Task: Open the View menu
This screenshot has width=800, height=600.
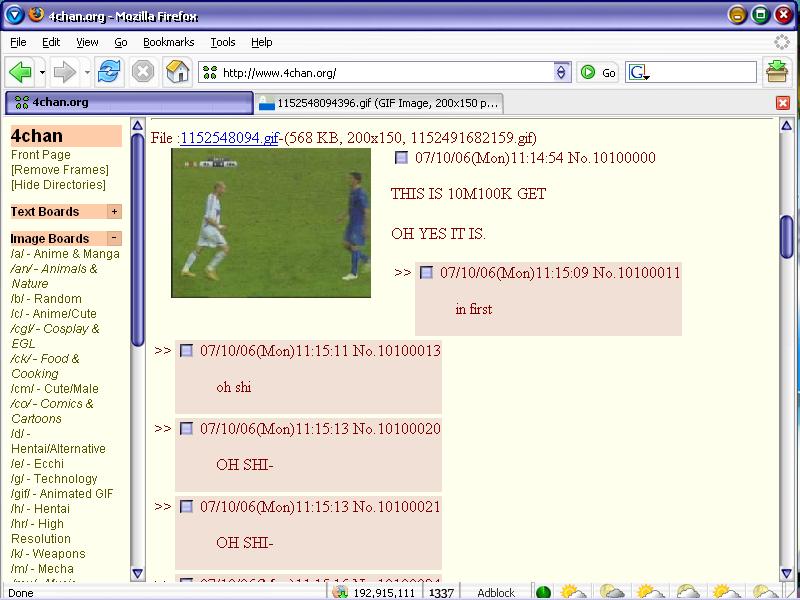Action: (87, 42)
